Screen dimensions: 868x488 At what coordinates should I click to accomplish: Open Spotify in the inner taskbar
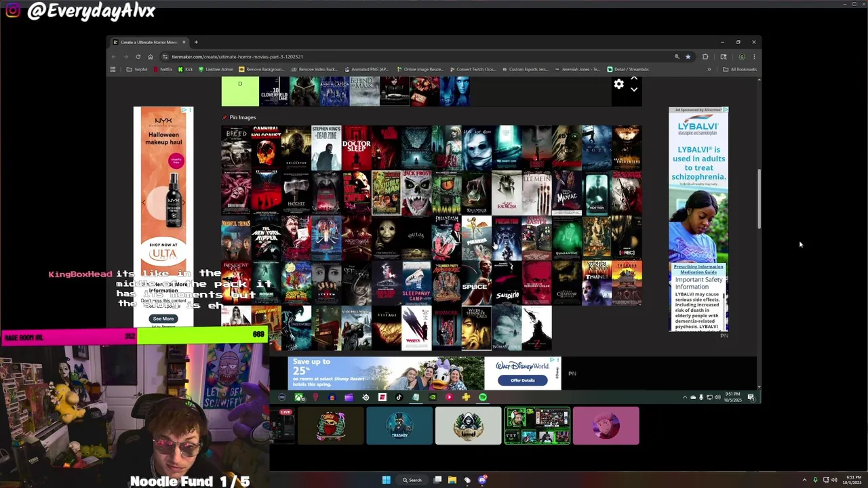pyautogui.click(x=483, y=397)
